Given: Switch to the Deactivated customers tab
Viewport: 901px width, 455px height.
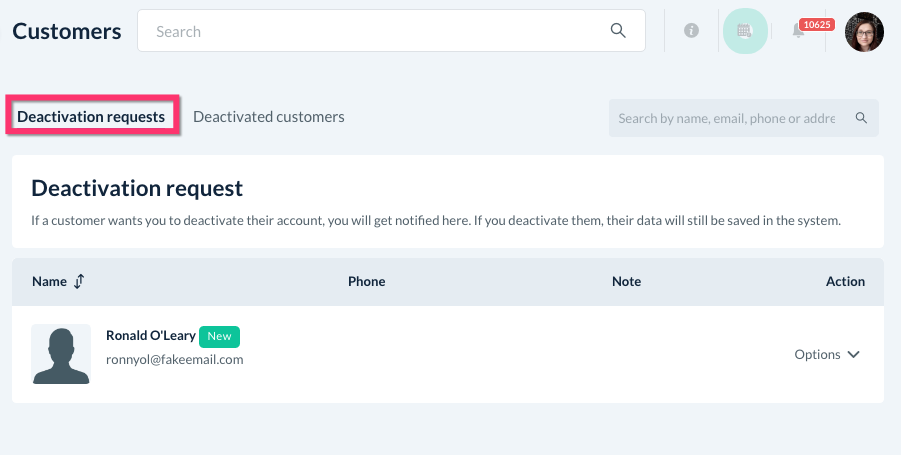Looking at the screenshot, I should [268, 117].
